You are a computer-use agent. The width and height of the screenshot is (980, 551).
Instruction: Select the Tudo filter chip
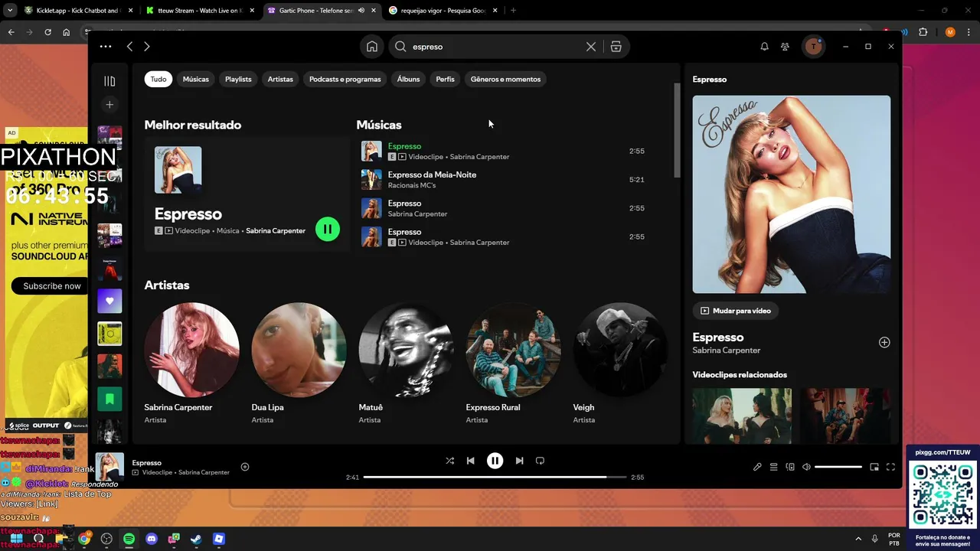158,79
